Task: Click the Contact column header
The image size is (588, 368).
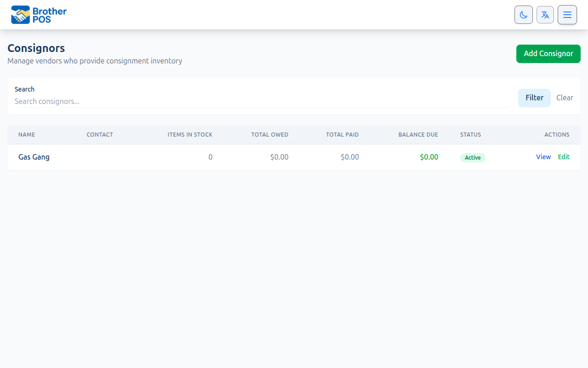Action: (100, 135)
